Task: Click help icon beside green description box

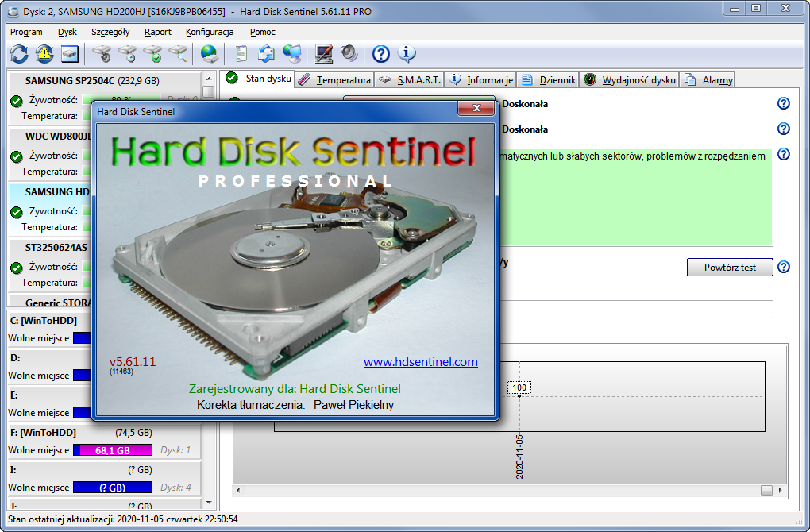Action: coord(784,154)
